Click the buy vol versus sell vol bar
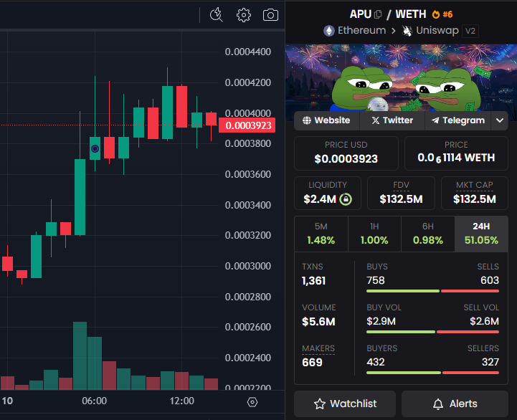The width and height of the screenshot is (517, 420). pyautogui.click(x=432, y=332)
